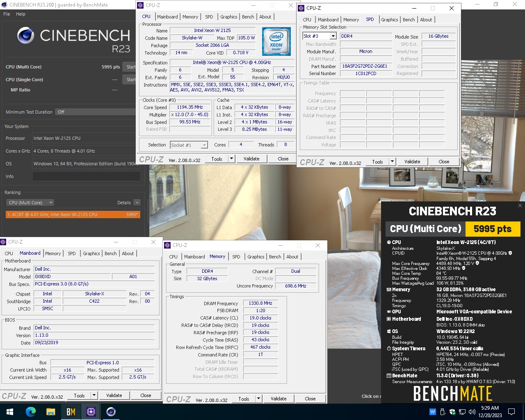The width and height of the screenshot is (525, 420).
Task: Open the notification center icon
Action: coord(511,412)
